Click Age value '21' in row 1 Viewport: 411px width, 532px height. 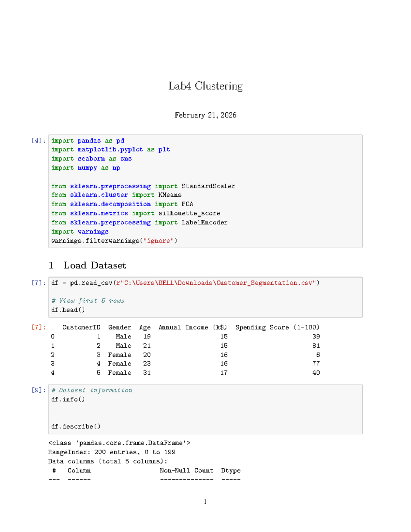pyautogui.click(x=147, y=346)
